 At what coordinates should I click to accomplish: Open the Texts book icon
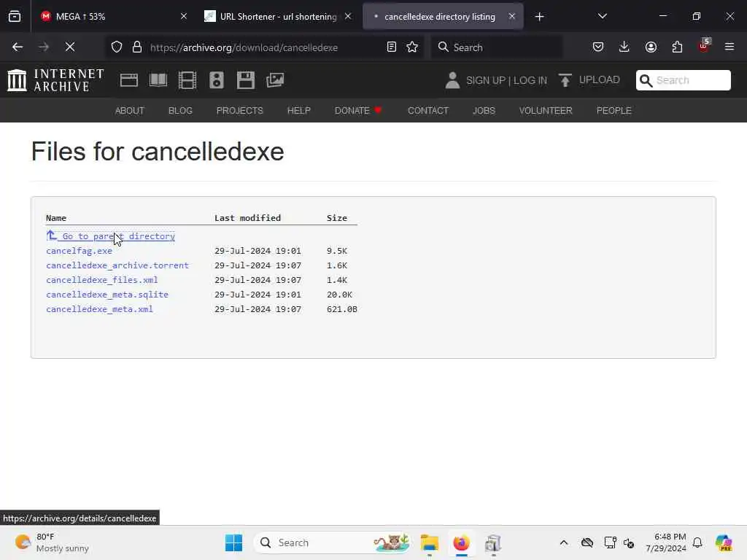click(x=158, y=80)
